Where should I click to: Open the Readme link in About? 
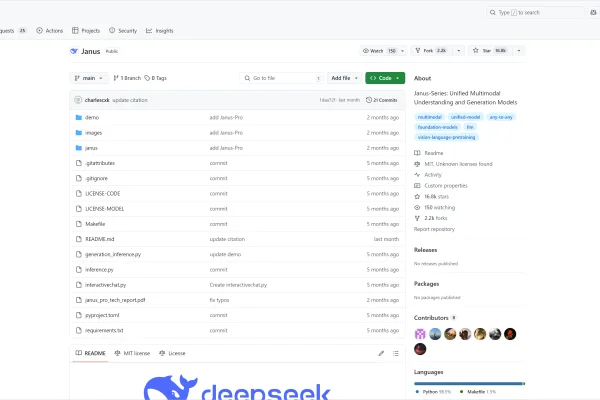point(429,153)
